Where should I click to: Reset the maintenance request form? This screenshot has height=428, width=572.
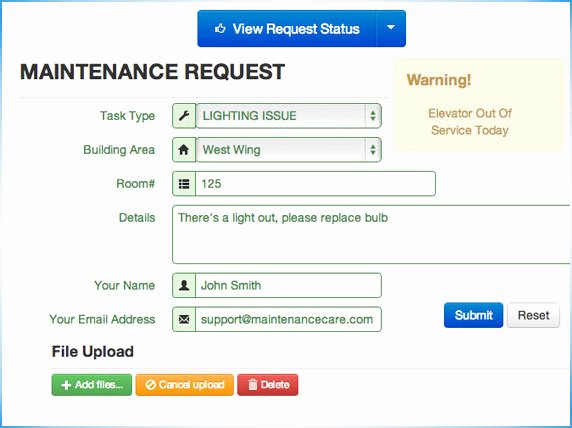pos(533,315)
